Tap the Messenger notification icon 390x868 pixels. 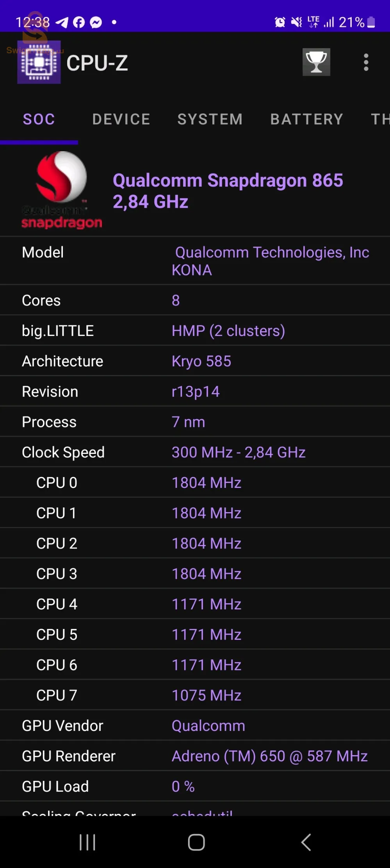tap(96, 22)
